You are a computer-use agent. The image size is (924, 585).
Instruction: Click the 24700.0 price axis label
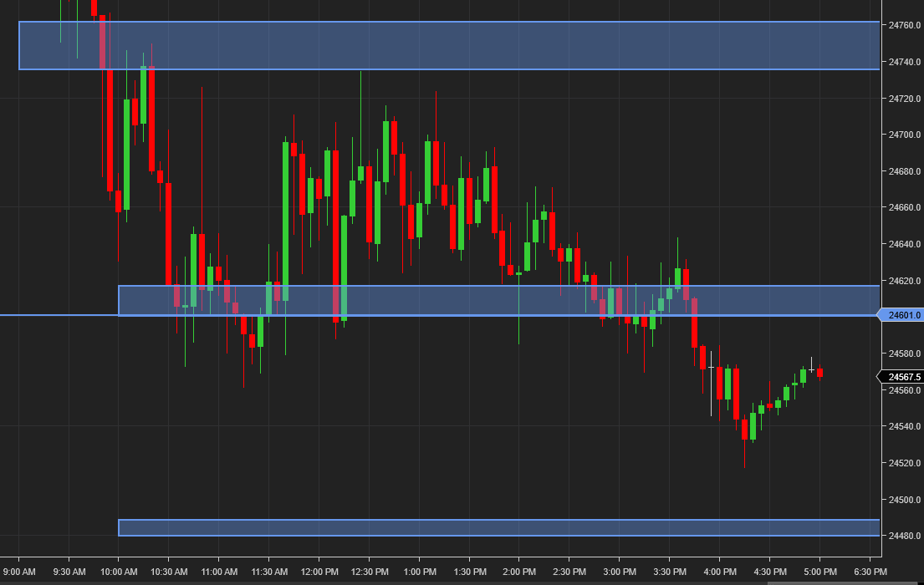click(904, 135)
